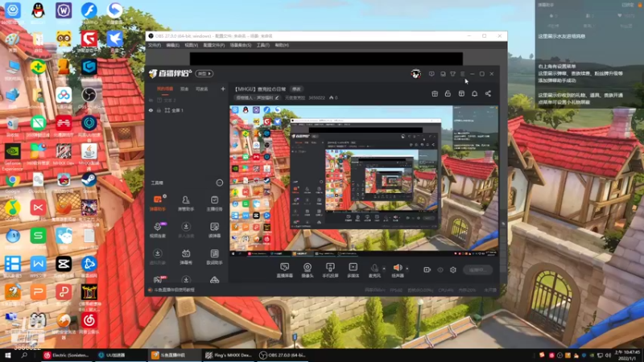Click the stream preview thumbnail area
Viewport: 644px width, 362px height.
(x=364, y=182)
